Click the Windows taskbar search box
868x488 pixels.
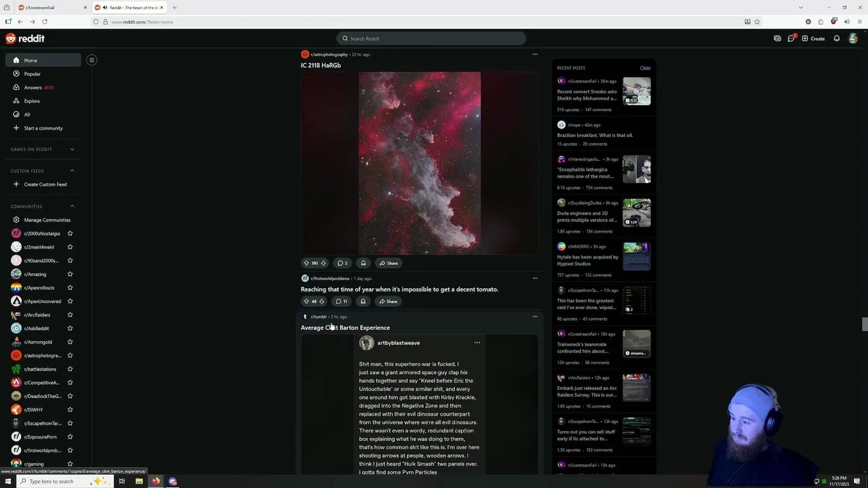64,481
